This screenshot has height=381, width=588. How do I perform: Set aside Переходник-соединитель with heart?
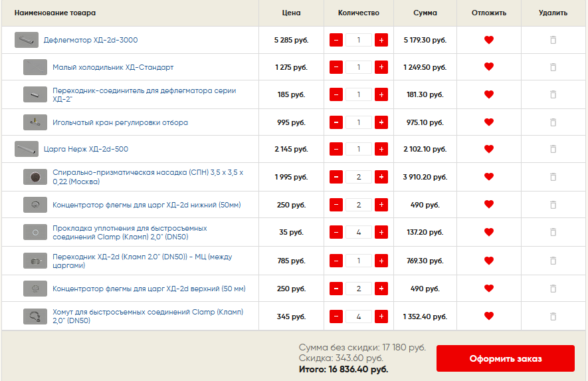pos(488,94)
